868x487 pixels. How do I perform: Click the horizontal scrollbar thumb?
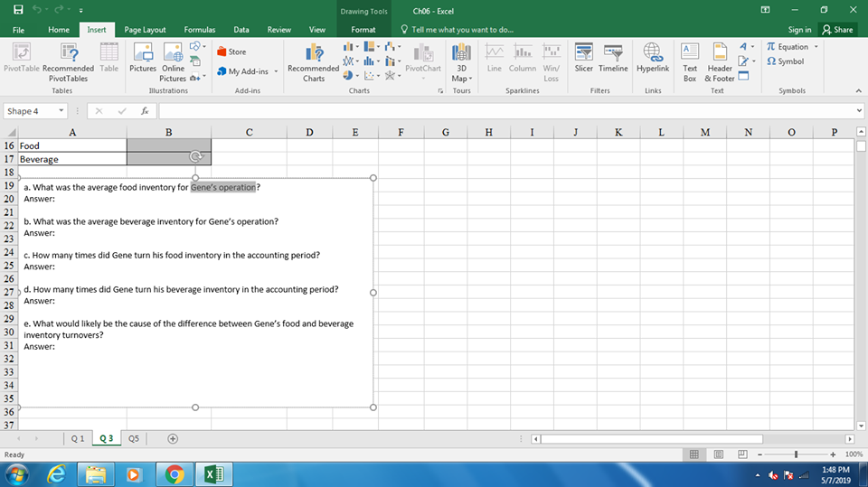click(x=652, y=439)
